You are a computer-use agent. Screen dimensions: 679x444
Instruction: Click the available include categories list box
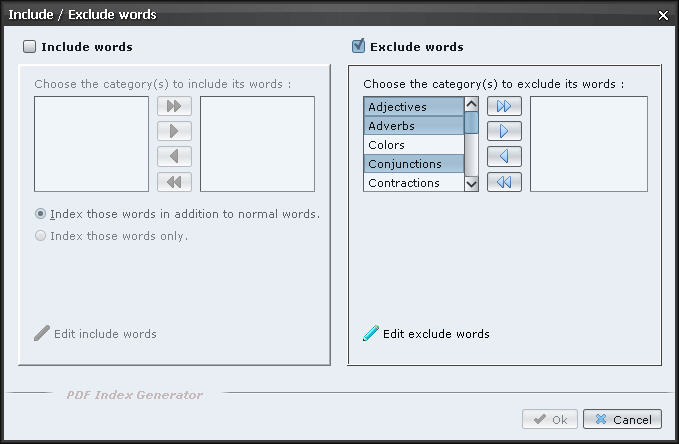pyautogui.click(x=91, y=144)
